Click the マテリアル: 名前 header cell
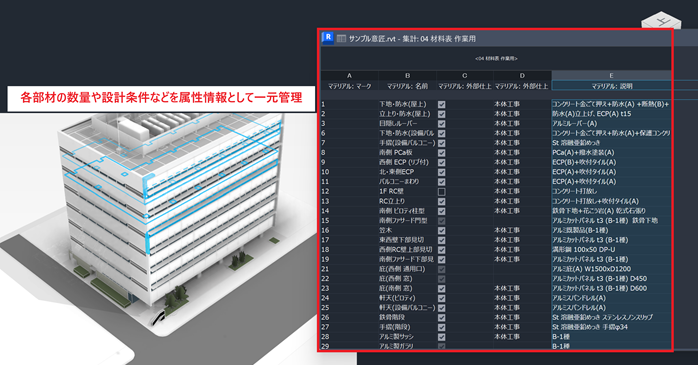The height and width of the screenshot is (365, 698). (407, 86)
